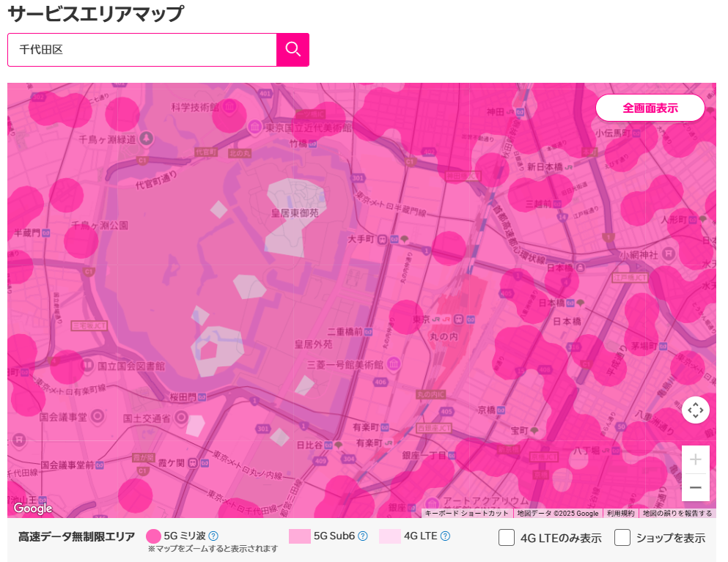Click the 銀座一丁目 station label
The height and width of the screenshot is (562, 728).
coord(424,455)
